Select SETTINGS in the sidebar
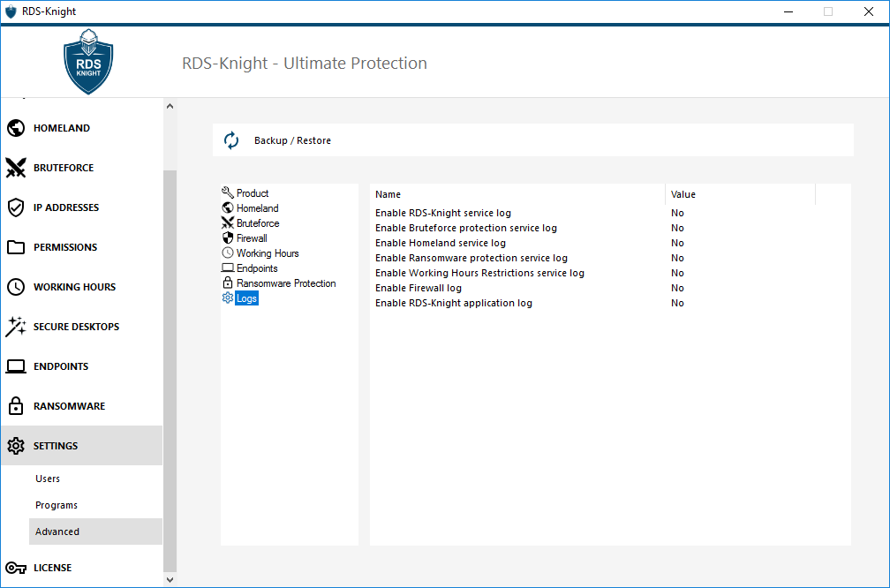 pyautogui.click(x=82, y=446)
